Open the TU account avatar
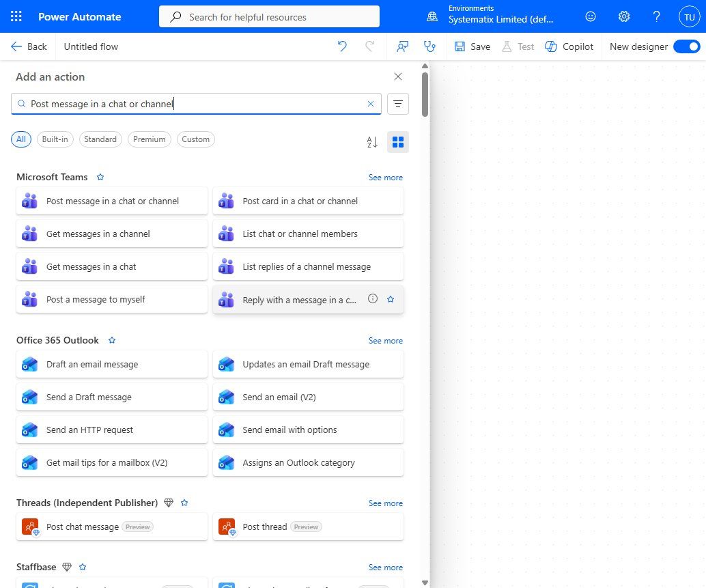The image size is (706, 588). tap(690, 17)
